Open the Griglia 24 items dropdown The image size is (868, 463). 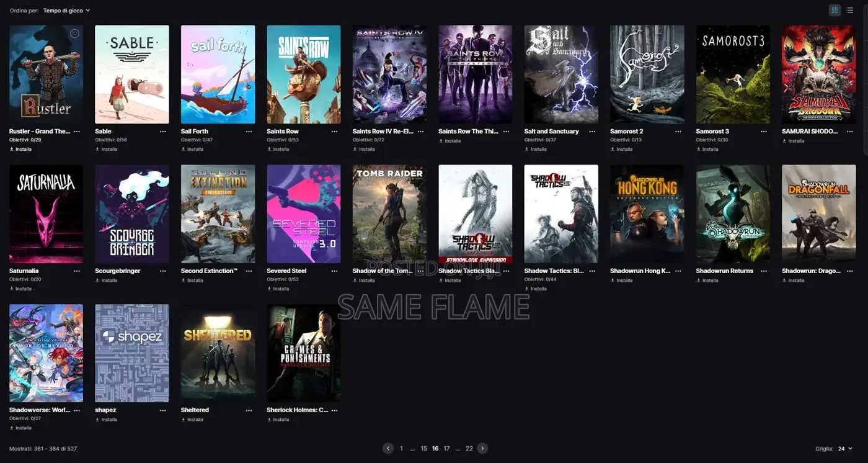[x=845, y=449]
